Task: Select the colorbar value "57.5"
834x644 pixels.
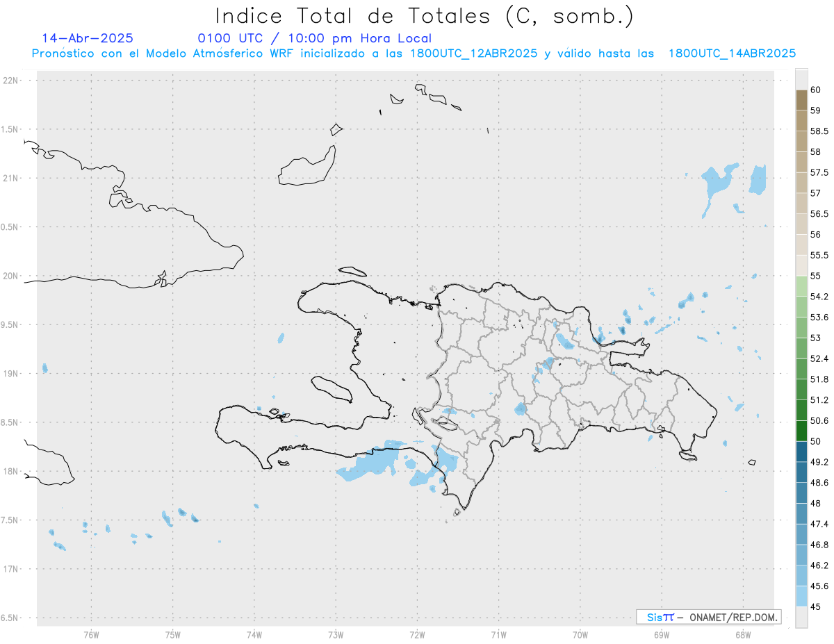Action: (x=819, y=172)
